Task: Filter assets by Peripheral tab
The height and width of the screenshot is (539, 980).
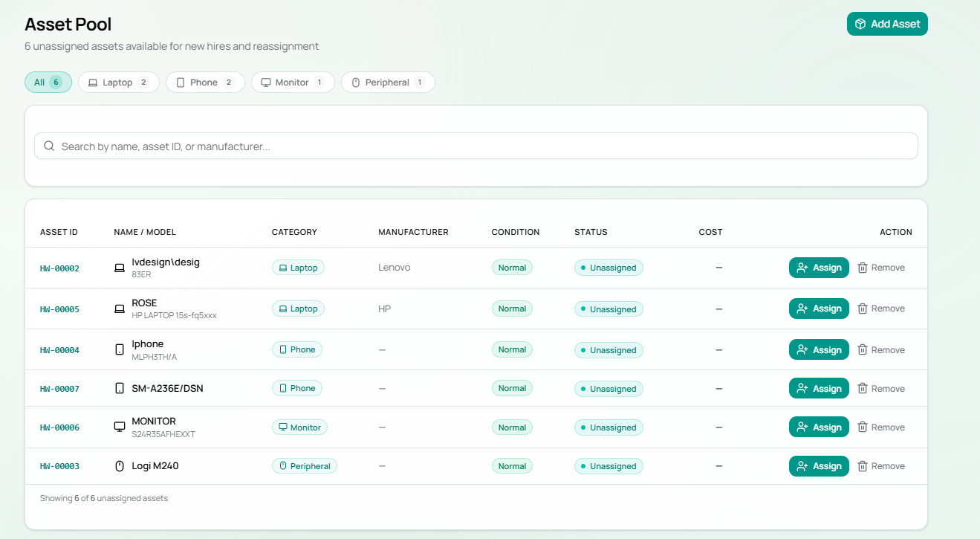Action: coord(388,83)
